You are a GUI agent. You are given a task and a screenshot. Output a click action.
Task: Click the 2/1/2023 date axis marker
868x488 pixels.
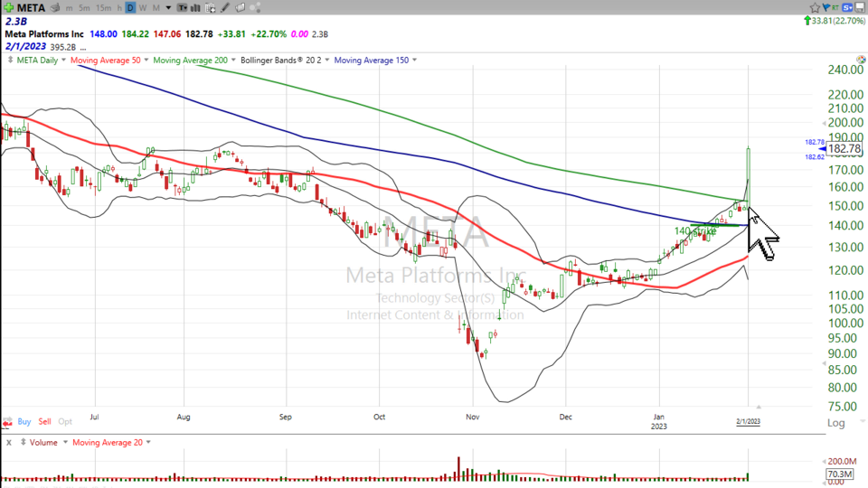(748, 422)
